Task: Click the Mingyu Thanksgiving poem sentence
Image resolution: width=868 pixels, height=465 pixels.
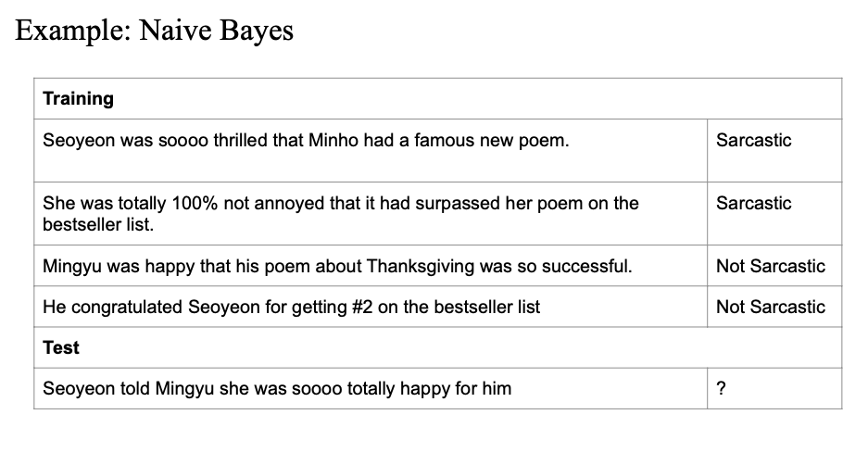Action: [x=337, y=266]
